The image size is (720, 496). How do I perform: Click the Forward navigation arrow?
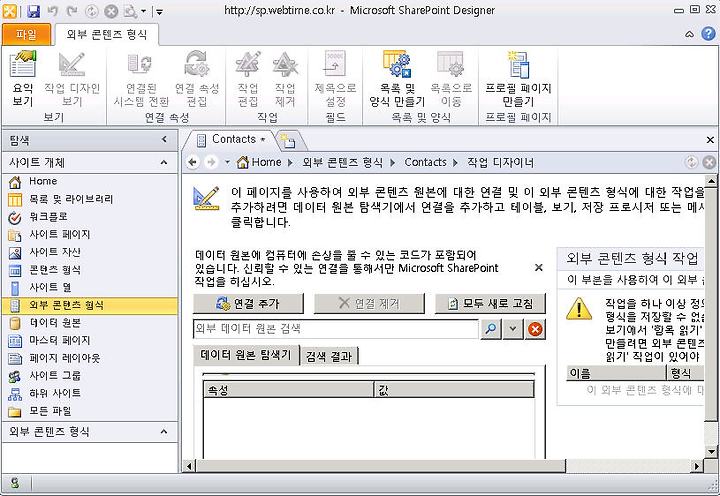211,162
